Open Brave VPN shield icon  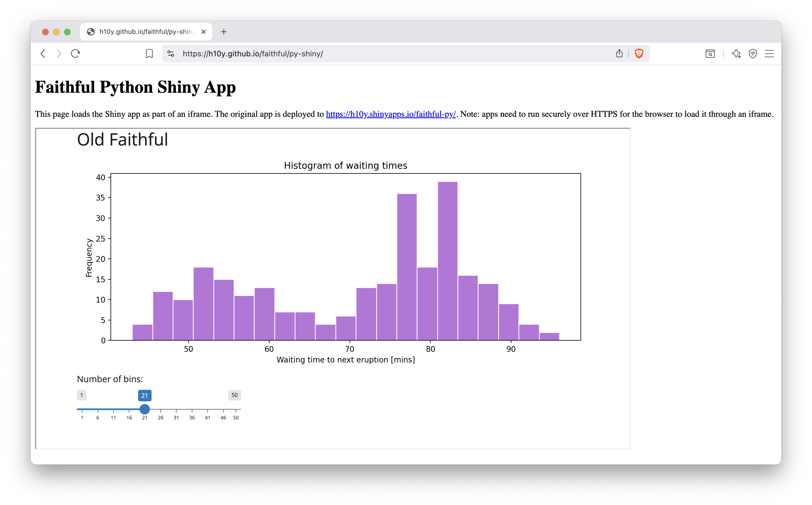(753, 53)
